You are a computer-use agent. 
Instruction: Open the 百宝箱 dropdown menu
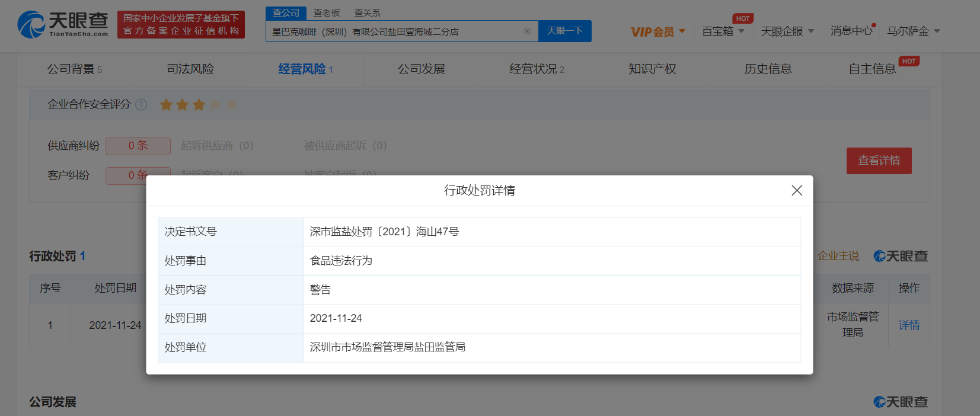[723, 31]
